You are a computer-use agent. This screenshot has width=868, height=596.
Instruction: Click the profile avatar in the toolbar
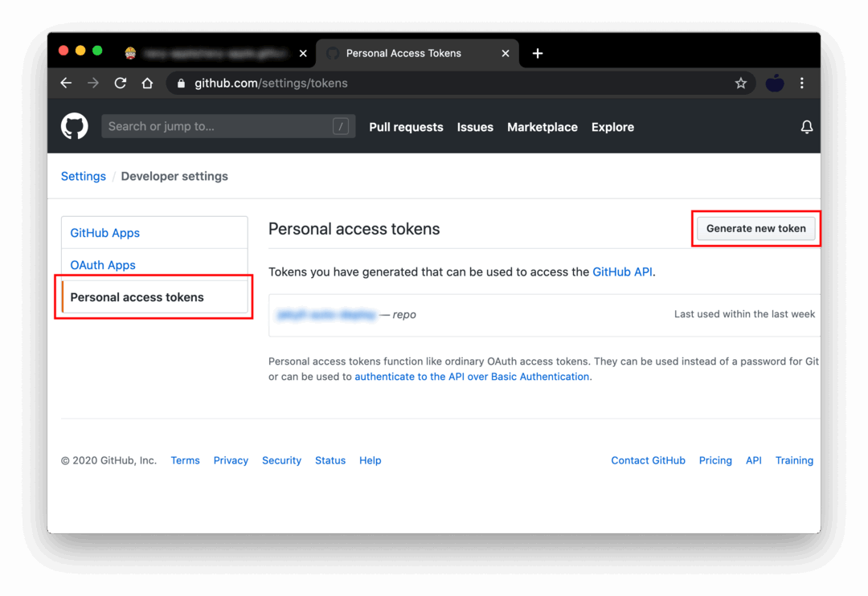pyautogui.click(x=774, y=83)
